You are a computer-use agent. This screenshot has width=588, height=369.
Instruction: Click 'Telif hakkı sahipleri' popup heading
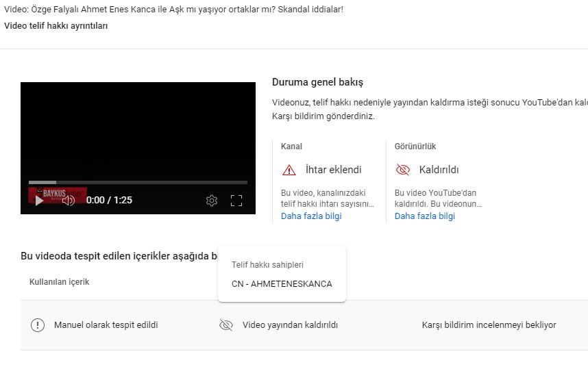[x=267, y=265]
